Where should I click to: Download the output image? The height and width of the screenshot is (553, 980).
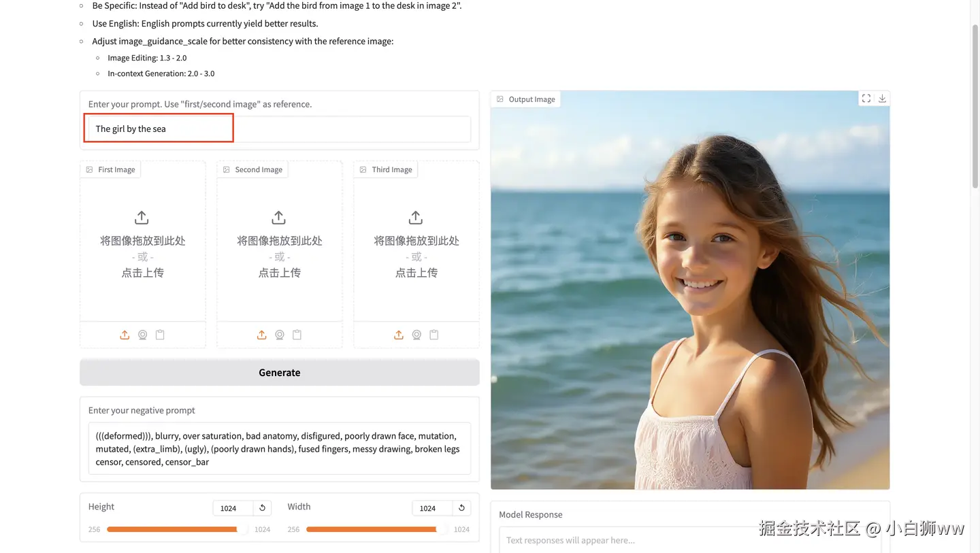pyautogui.click(x=882, y=99)
